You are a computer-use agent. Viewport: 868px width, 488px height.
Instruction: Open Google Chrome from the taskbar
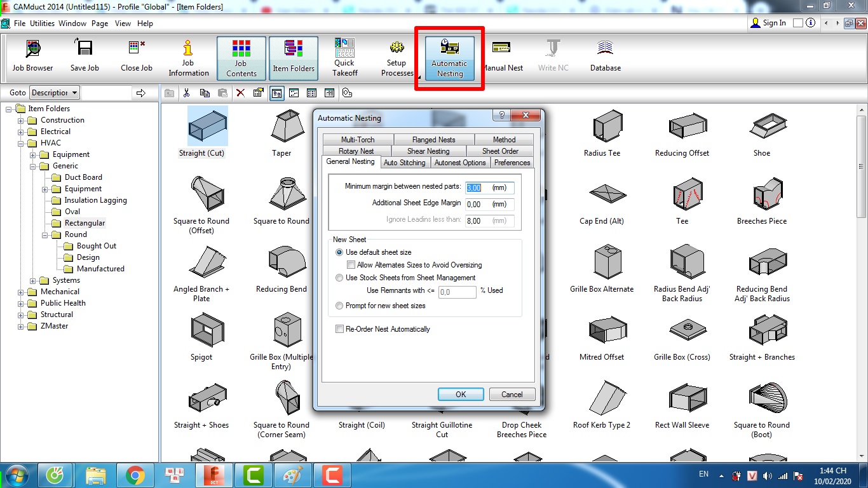tap(135, 475)
